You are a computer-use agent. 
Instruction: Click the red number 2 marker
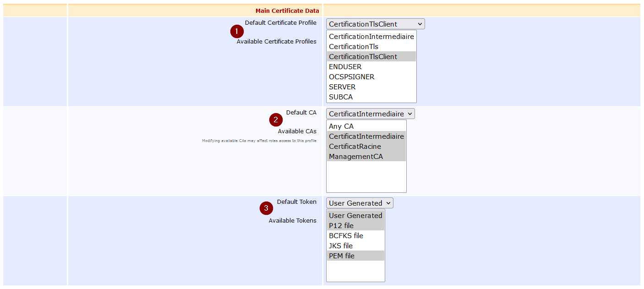tap(276, 120)
